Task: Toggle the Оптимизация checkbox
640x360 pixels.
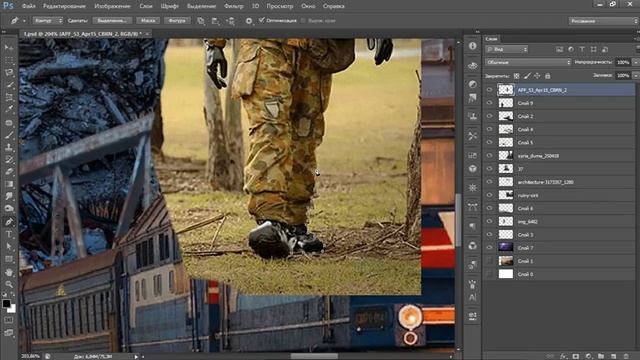Action: pyautogui.click(x=262, y=20)
